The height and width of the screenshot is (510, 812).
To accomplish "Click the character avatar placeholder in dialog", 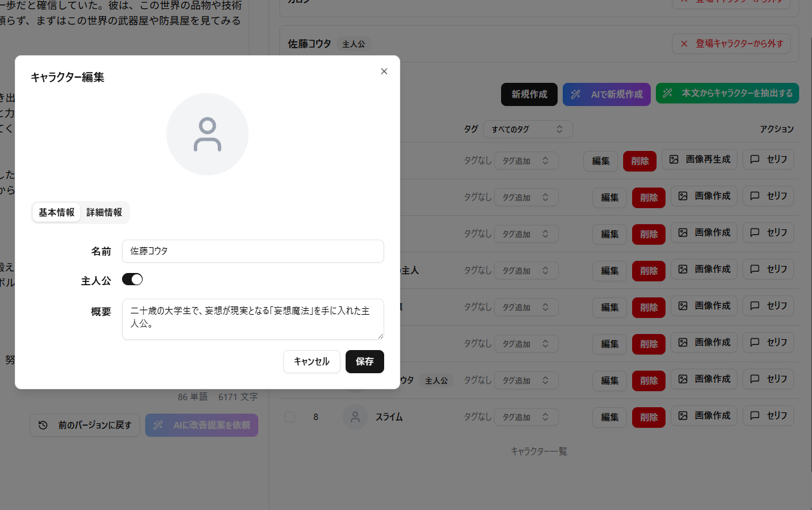I will click(207, 134).
